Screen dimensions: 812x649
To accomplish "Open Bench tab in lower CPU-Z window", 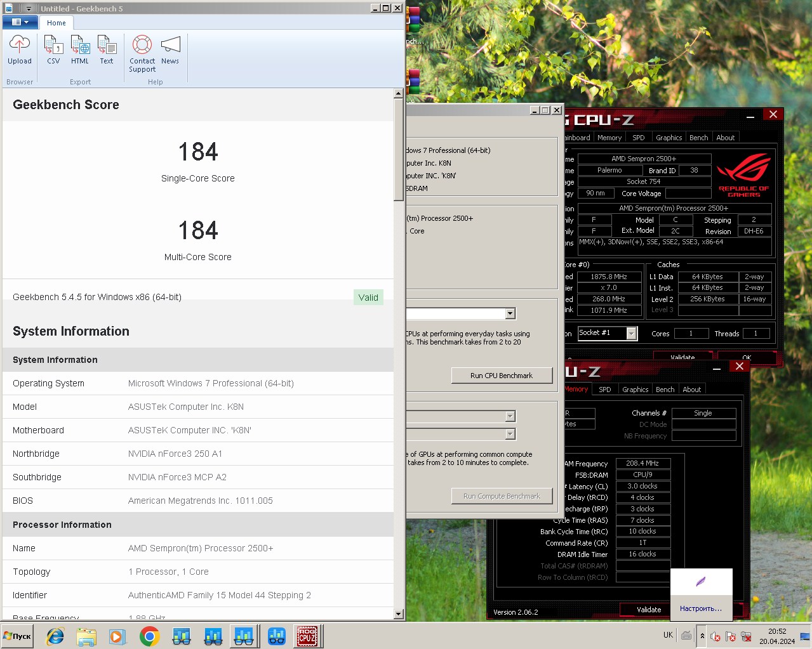I will 665,390.
